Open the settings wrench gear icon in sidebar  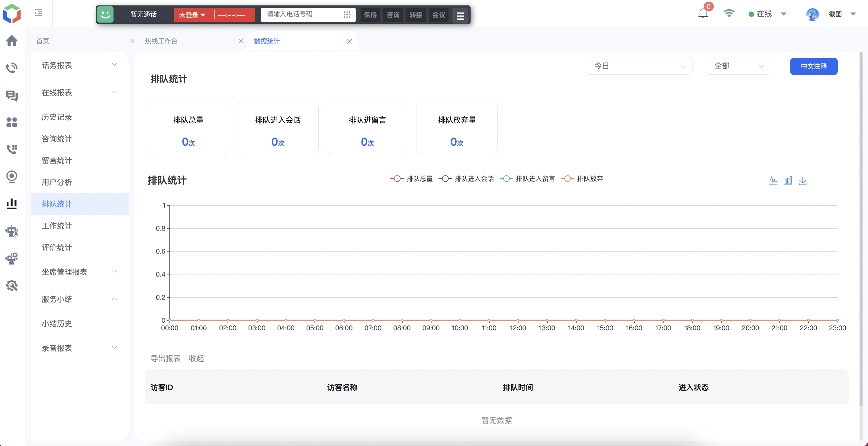tap(12, 286)
